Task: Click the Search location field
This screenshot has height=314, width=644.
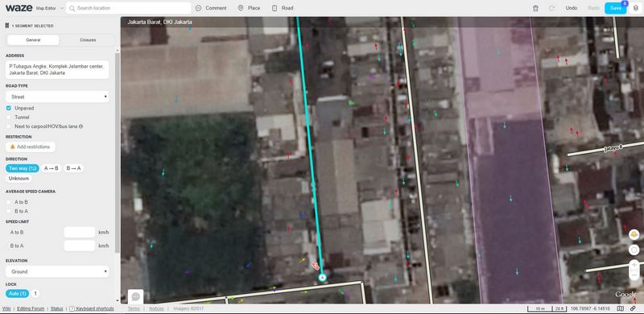Action: click(128, 8)
